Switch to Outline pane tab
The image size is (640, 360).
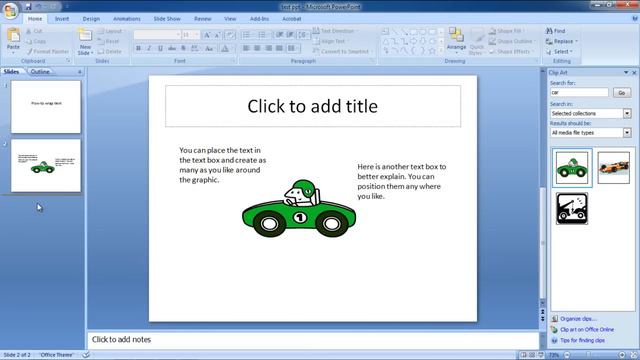pos(40,71)
